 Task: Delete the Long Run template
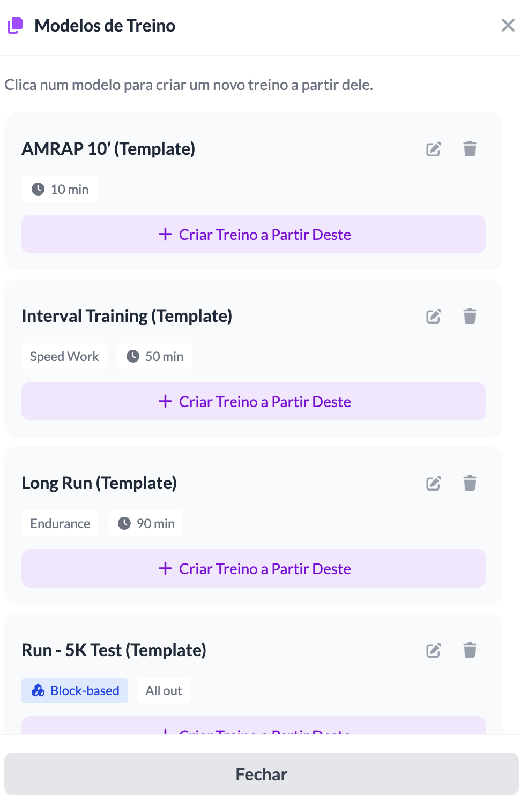point(470,483)
